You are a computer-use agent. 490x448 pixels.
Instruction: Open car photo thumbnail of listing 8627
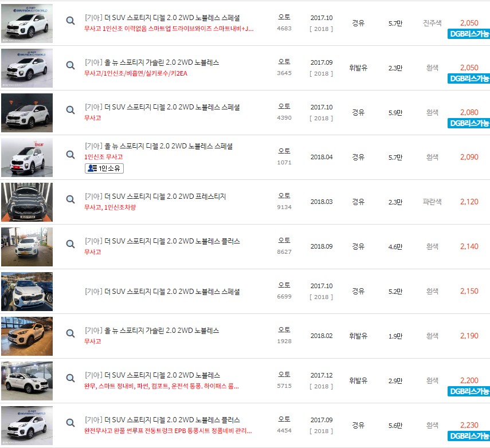coord(27,247)
